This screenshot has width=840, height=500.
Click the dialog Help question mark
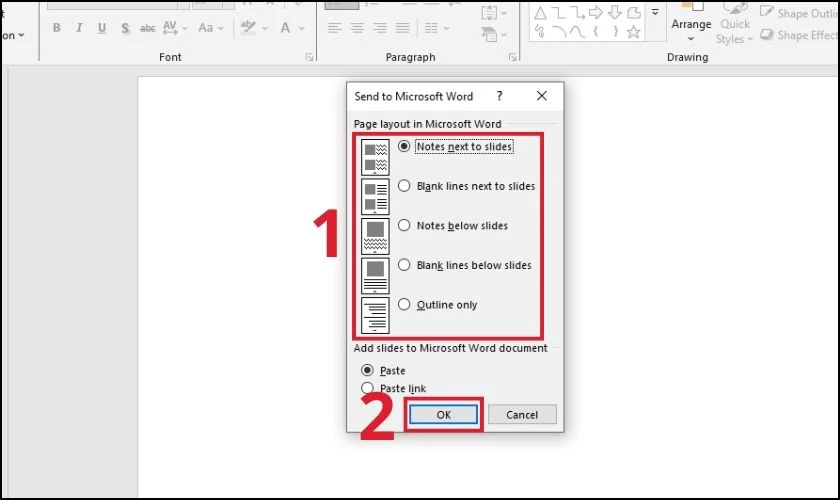(499, 96)
